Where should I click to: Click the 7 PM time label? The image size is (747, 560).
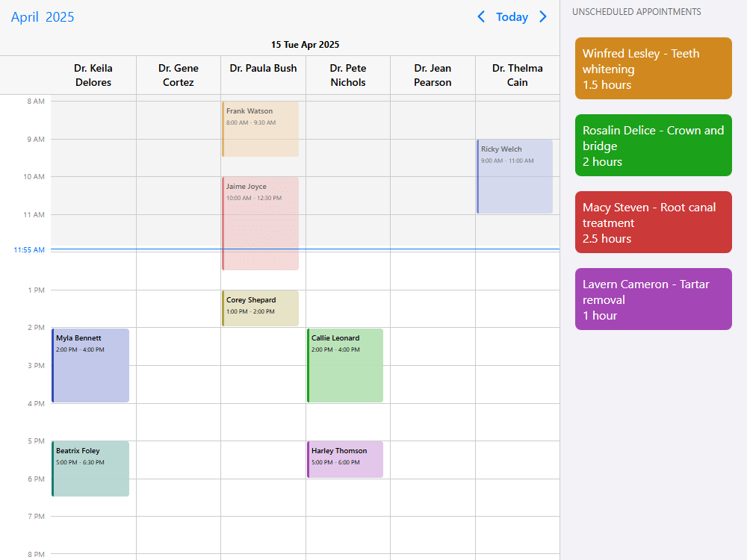point(36,516)
